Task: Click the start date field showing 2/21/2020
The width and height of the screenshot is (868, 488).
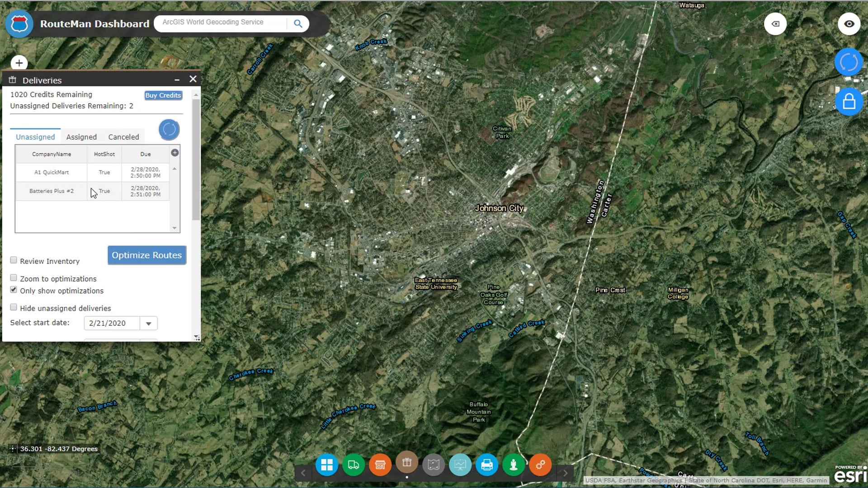Action: click(x=112, y=323)
